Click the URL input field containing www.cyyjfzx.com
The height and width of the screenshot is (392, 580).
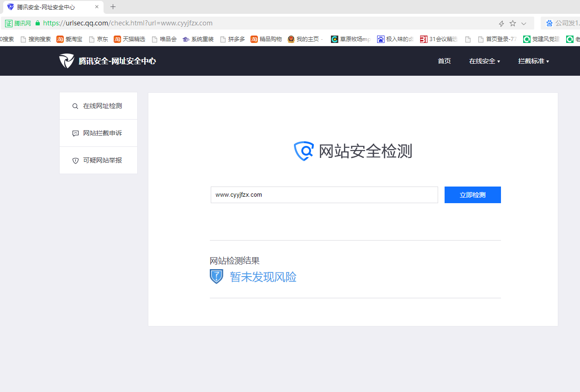324,195
